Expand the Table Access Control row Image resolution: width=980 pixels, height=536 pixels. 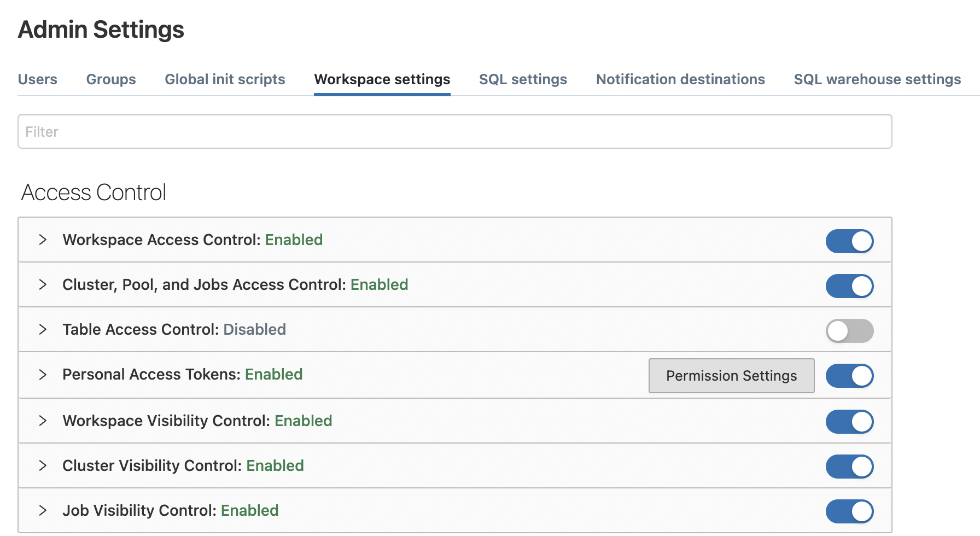point(43,330)
